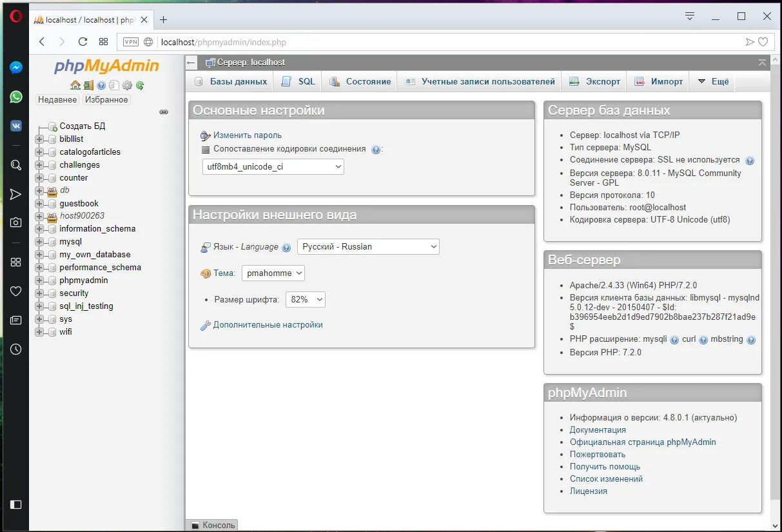Click Изменить пароль link

click(x=248, y=135)
